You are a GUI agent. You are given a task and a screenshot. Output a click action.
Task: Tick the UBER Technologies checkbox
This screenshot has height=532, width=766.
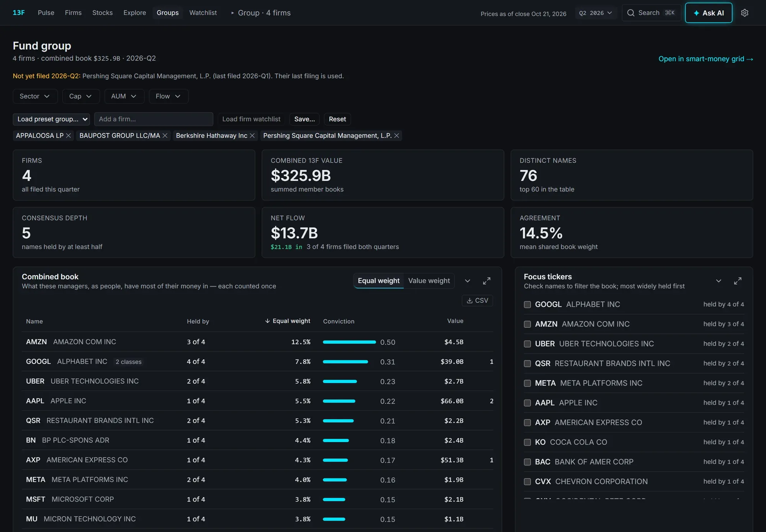coord(527,344)
